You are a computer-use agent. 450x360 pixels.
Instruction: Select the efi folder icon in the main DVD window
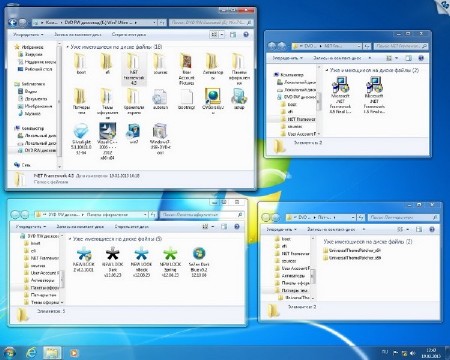click(107, 64)
